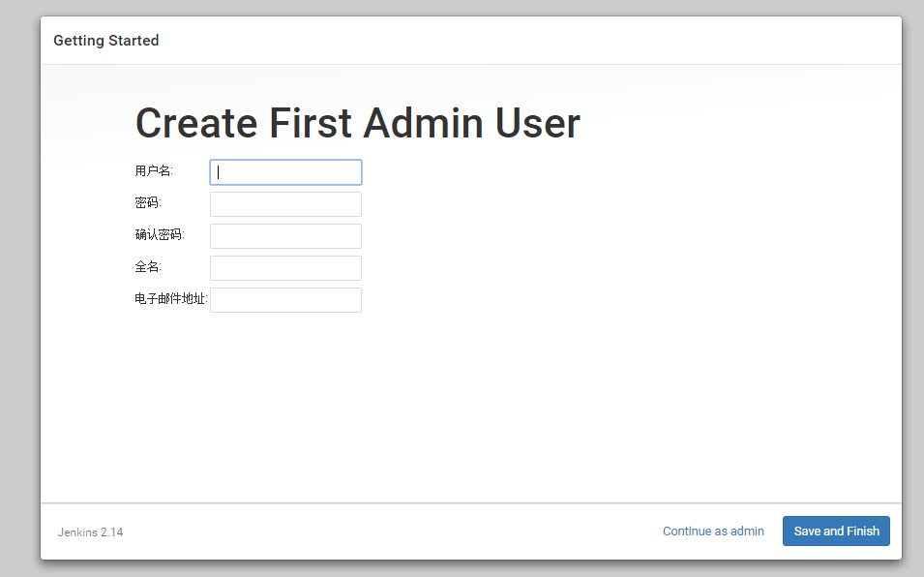This screenshot has height=577, width=924.
Task: Focus the 用户名 username input field
Action: pos(285,172)
